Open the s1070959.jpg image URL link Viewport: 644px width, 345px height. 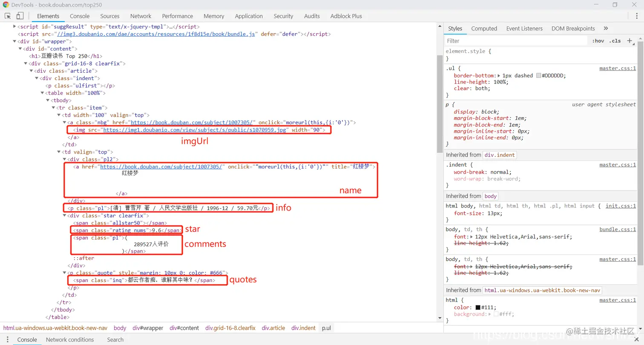[x=195, y=130]
